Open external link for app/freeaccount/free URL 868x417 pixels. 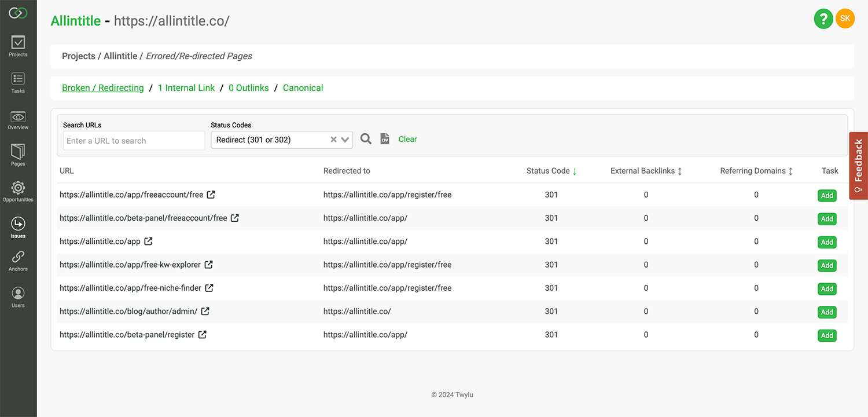pyautogui.click(x=211, y=195)
